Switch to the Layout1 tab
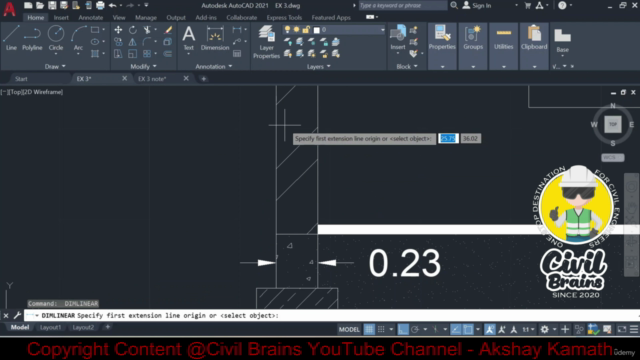The height and width of the screenshot is (360, 640). (x=50, y=327)
